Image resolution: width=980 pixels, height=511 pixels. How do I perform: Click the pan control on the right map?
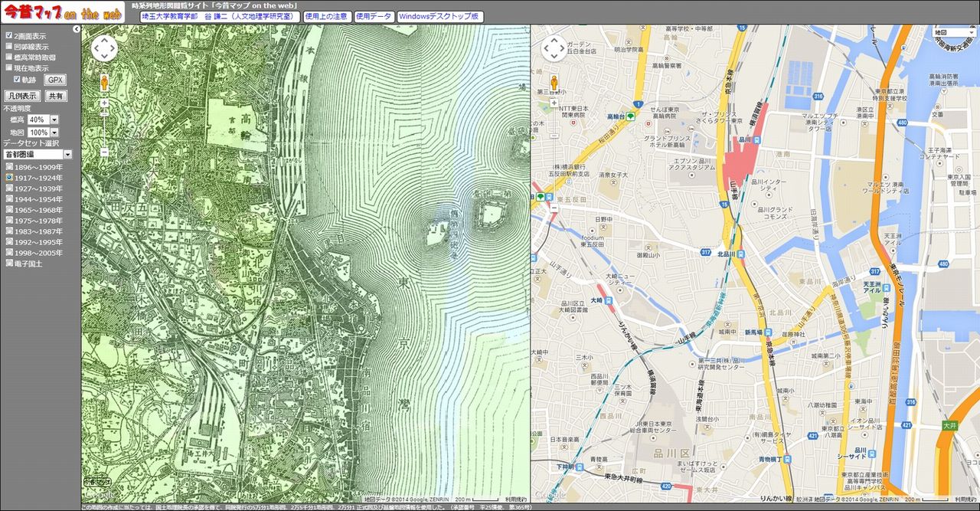[x=554, y=48]
